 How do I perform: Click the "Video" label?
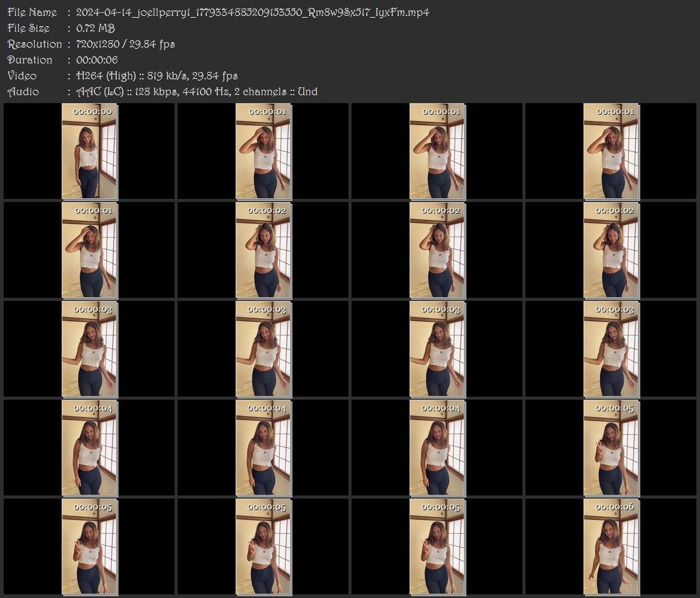point(22,76)
